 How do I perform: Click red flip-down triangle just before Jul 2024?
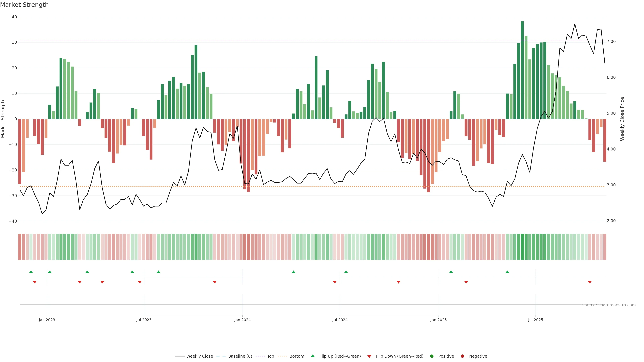click(335, 282)
